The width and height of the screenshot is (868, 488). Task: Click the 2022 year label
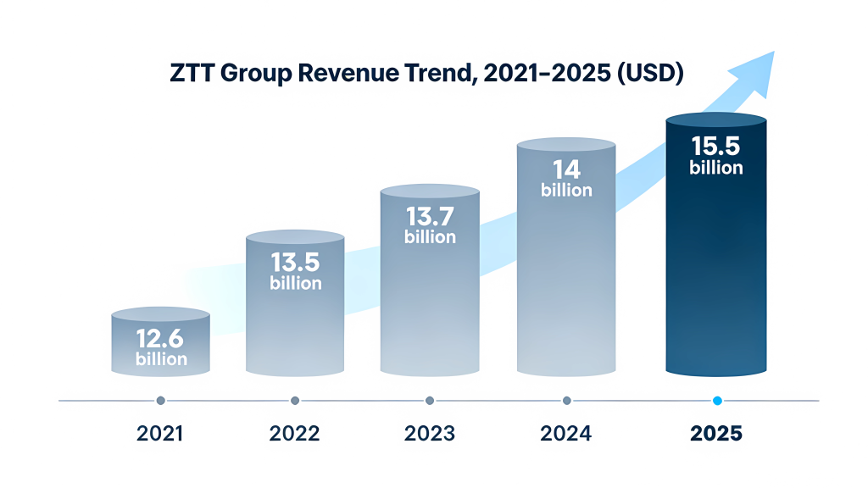pyautogui.click(x=295, y=434)
